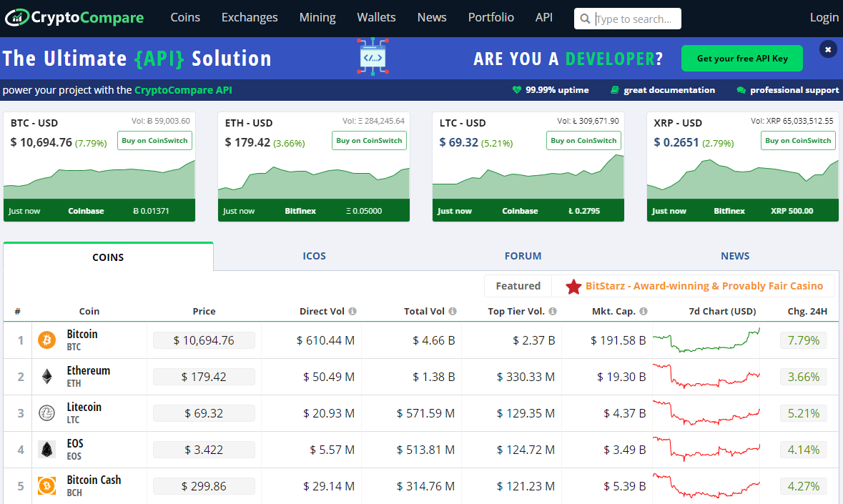Click the red star BitStarz icon
The height and width of the screenshot is (504, 843).
pos(573,287)
